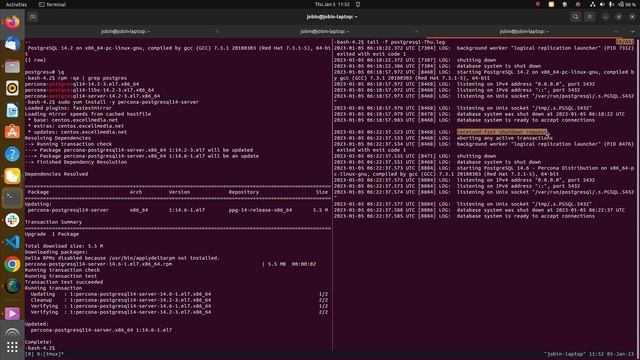Click 'Total download size: 5.5 M' line

point(64,246)
